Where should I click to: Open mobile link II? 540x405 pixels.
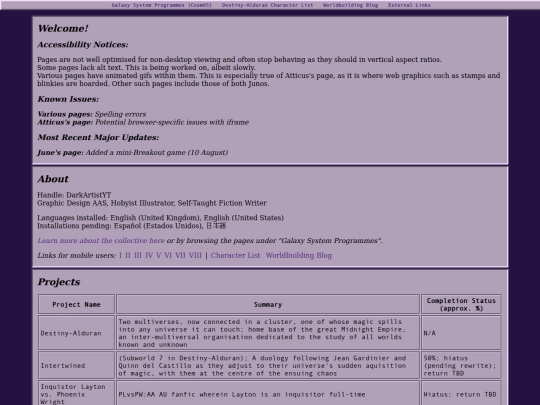pyautogui.click(x=128, y=256)
